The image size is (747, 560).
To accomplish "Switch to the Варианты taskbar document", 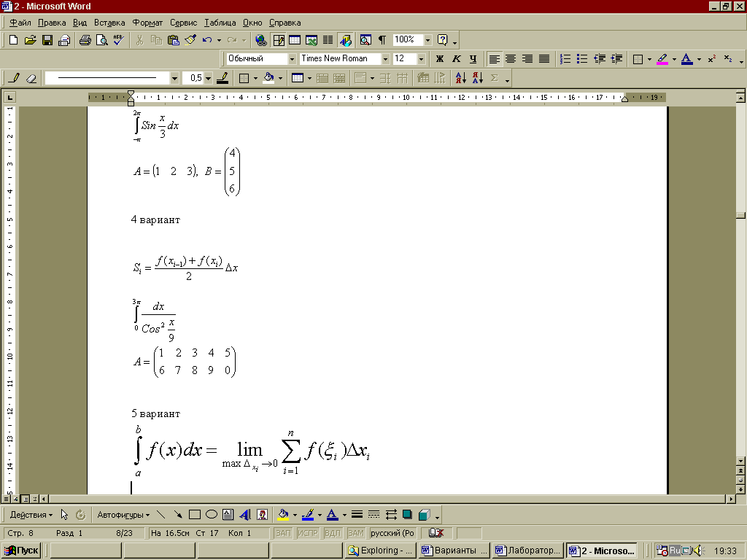I will (x=455, y=551).
